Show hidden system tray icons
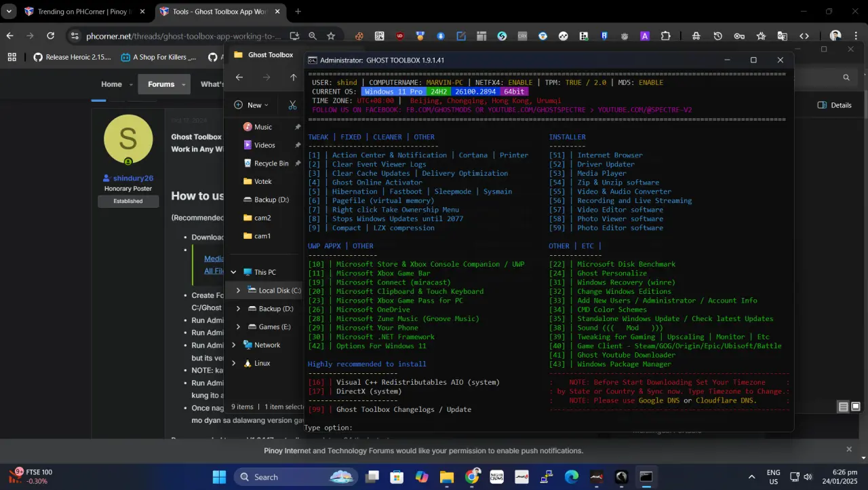The width and height of the screenshot is (868, 490). click(751, 477)
